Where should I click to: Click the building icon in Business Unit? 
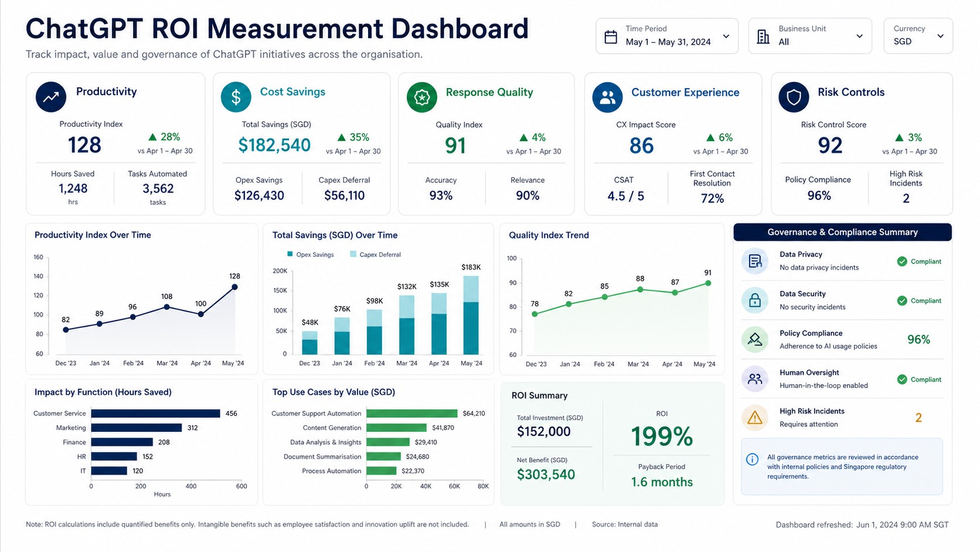[x=763, y=37]
